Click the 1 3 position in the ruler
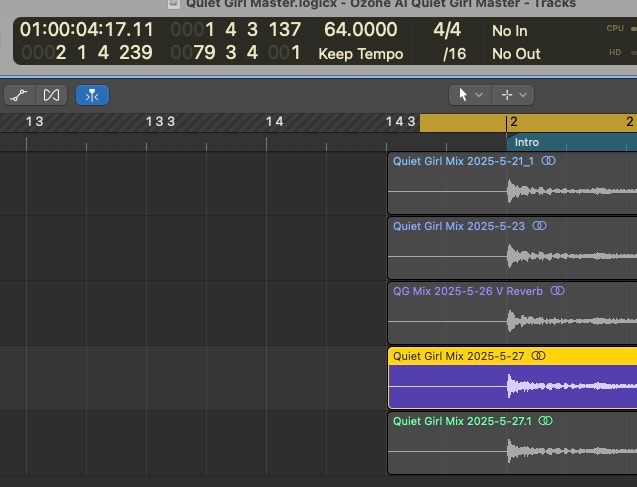The image size is (637, 487). point(35,121)
